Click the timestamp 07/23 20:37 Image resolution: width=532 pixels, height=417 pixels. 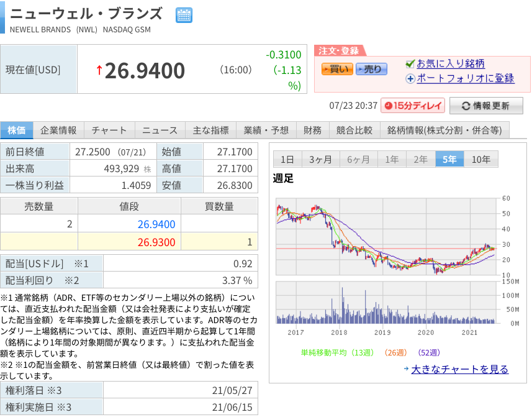tap(353, 106)
